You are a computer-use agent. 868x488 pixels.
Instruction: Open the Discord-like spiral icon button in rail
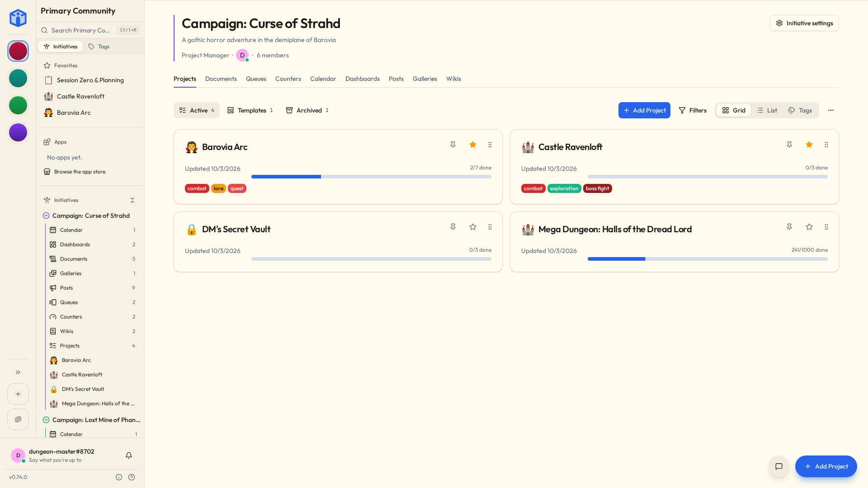[18, 419]
